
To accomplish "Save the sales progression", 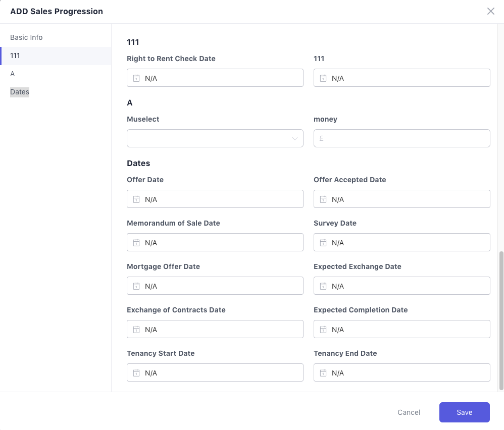I will click(x=464, y=412).
